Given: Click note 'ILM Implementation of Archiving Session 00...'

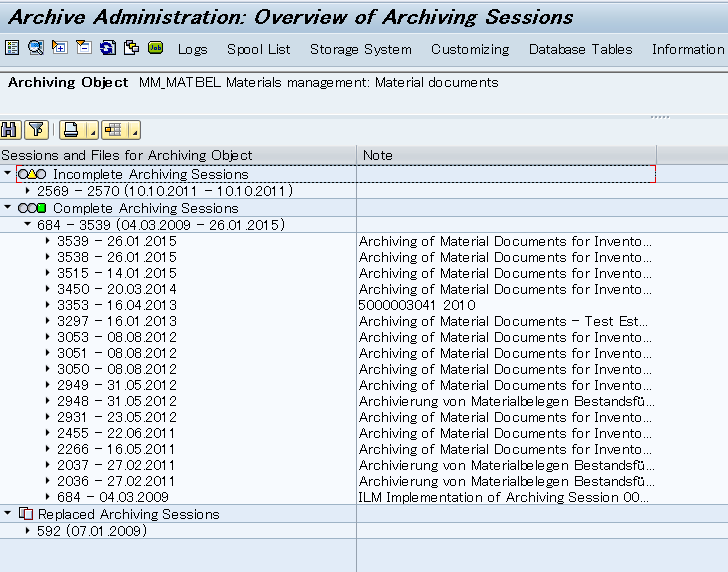Looking at the screenshot, I should (503, 498).
